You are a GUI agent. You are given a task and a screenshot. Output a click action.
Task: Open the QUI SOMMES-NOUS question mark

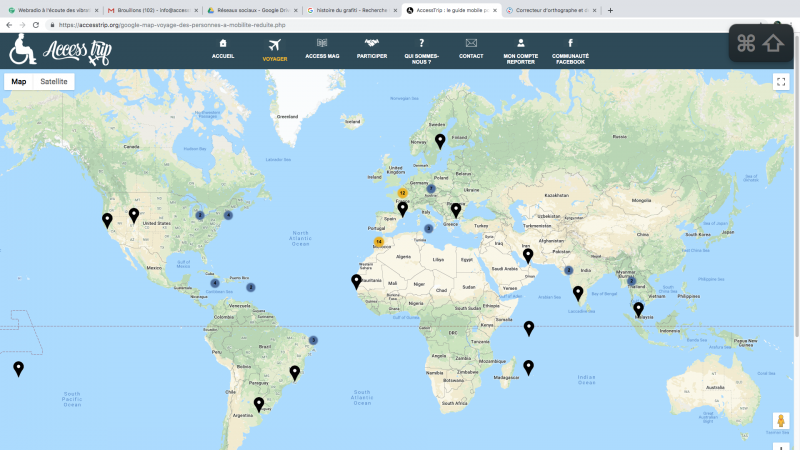coord(421,43)
